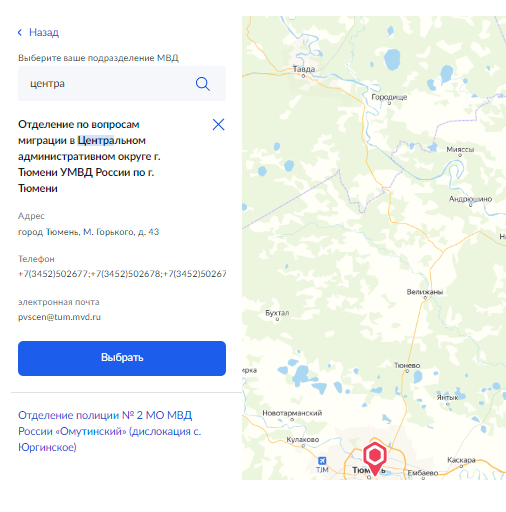Open Отделение полиции № 2 Омутинский link
This screenshot has height=512, width=506.
click(110, 431)
